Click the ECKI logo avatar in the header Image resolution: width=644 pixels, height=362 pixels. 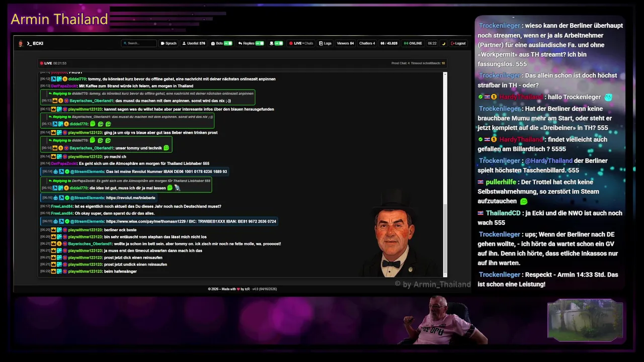click(21, 43)
